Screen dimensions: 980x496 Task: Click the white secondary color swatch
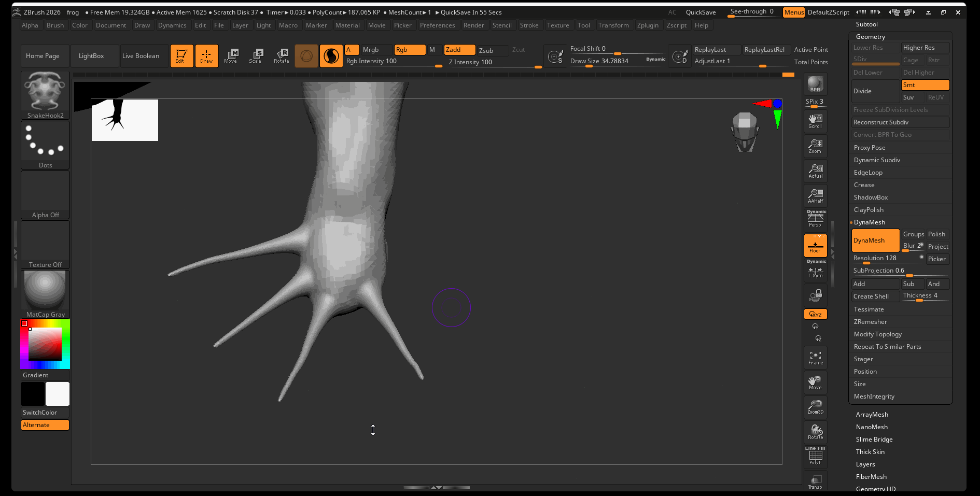pyautogui.click(x=58, y=394)
